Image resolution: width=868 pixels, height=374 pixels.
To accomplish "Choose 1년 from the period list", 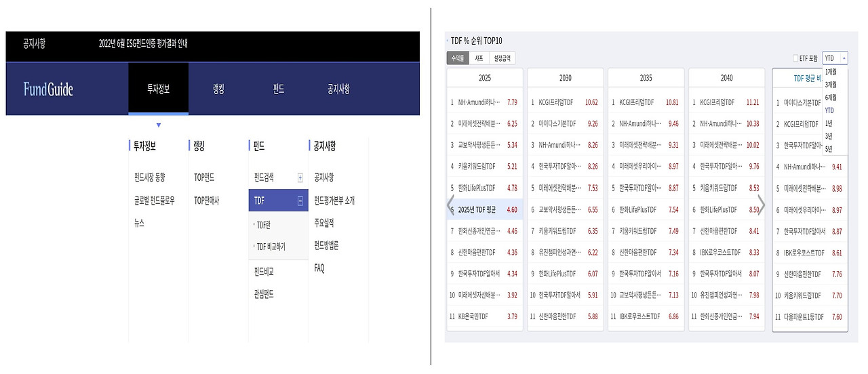I will tap(828, 123).
